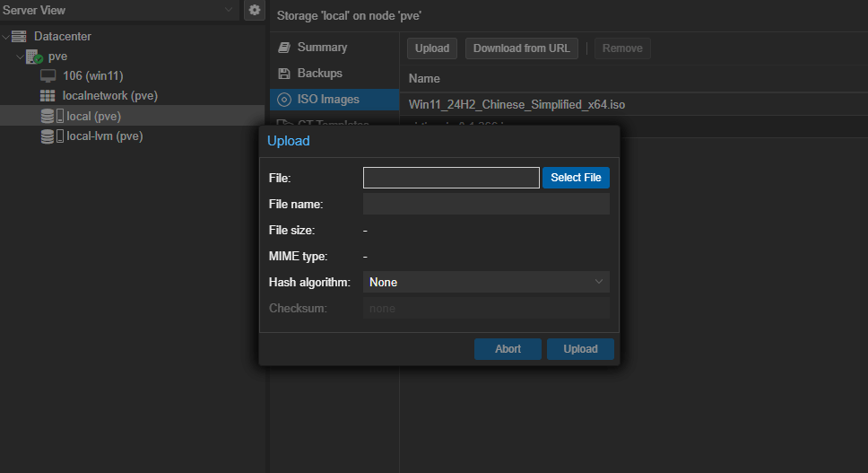Open the Server View dropdown
The image size is (868, 473).
click(229, 10)
